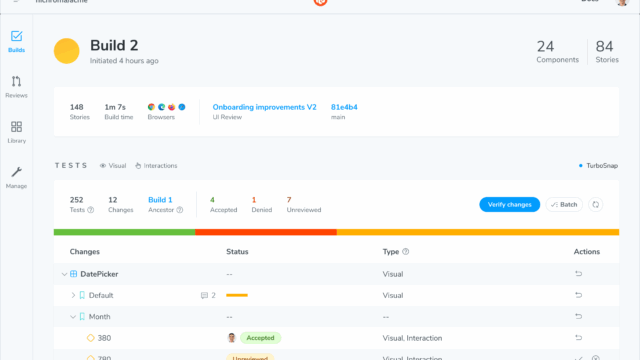This screenshot has width=640, height=360.
Task: Undo review on the Default story row
Action: [578, 295]
